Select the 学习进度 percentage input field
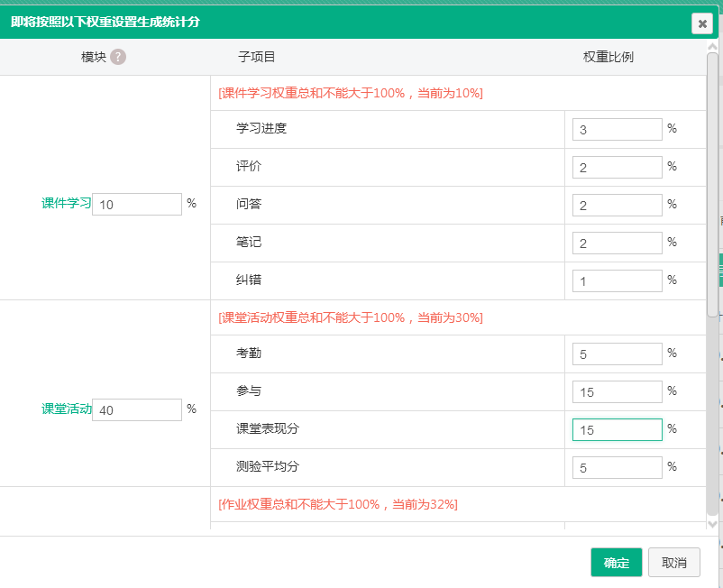Screen dimensions: 723x588 (617, 129)
